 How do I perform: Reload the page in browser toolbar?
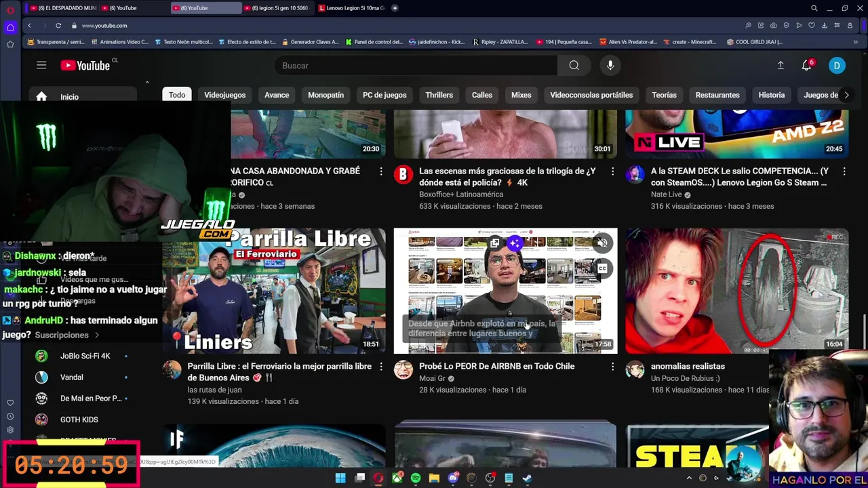(x=58, y=25)
